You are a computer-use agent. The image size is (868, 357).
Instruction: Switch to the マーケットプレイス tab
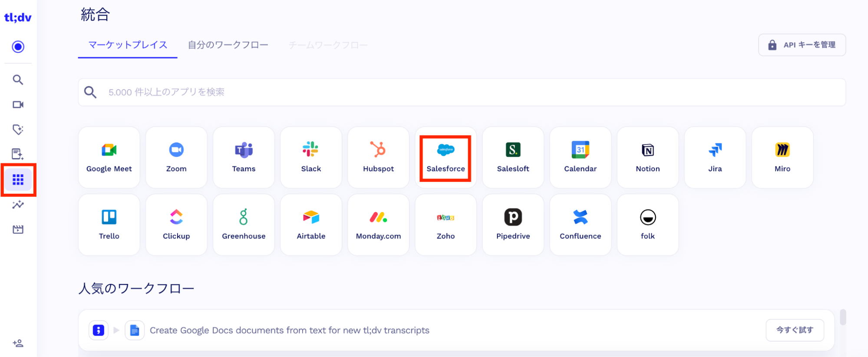coord(128,45)
